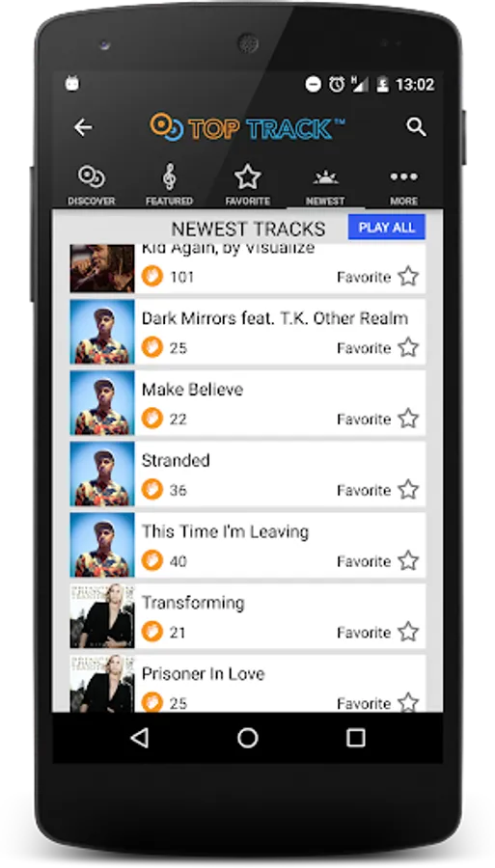The image size is (495, 868).
Task: Mark This Time I'm Leaving as favorite
Action: (408, 560)
